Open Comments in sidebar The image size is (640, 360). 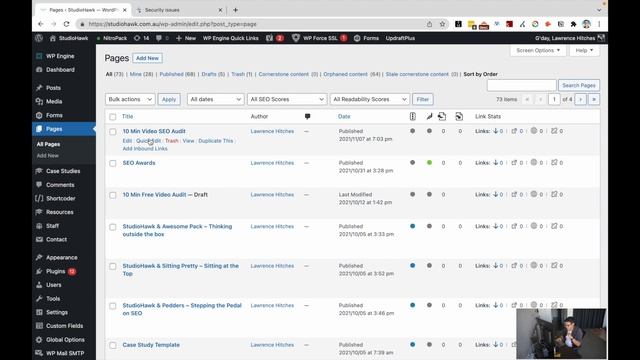60,184
